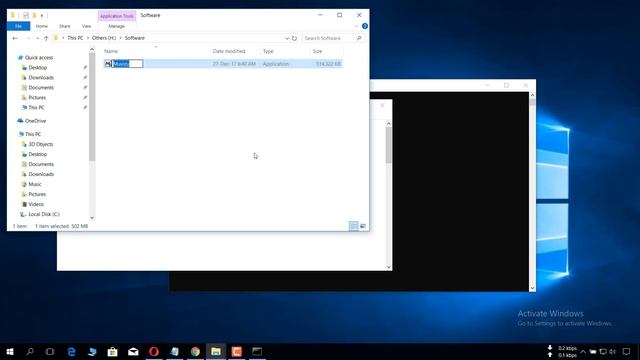Click File Explorer taskbar icon

(216, 351)
